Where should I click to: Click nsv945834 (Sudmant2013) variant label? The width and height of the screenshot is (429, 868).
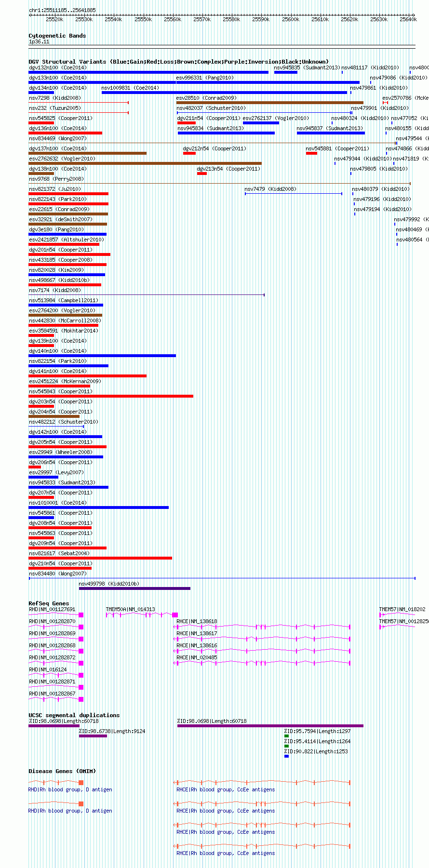click(x=211, y=128)
